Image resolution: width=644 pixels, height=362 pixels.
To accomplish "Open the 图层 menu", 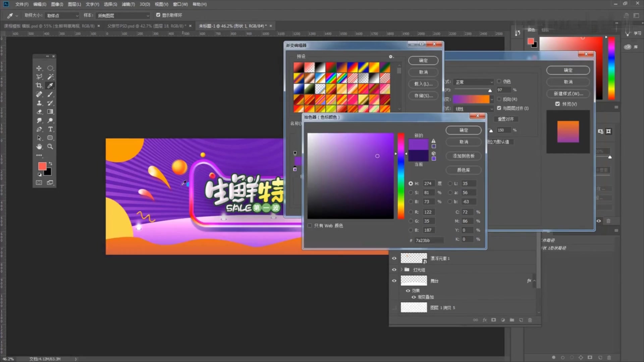I will tap(74, 4).
